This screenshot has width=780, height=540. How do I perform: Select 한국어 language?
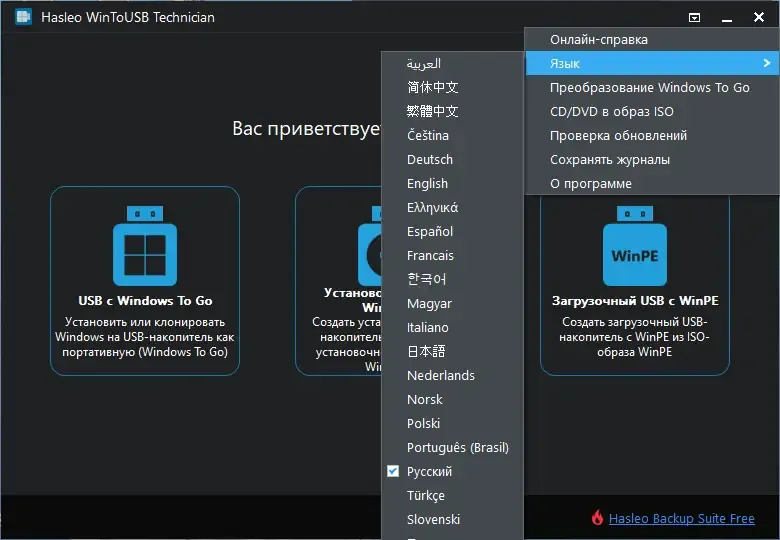coord(452,279)
